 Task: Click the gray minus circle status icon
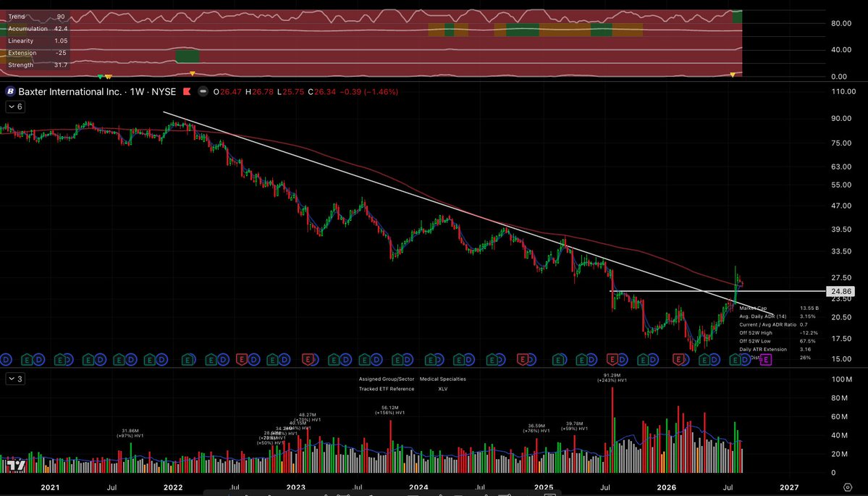pyautogui.click(x=203, y=91)
